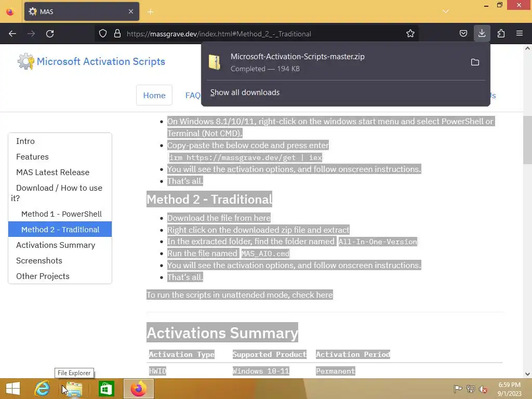Open tracking protection shield info
532x399 pixels.
tap(103, 34)
